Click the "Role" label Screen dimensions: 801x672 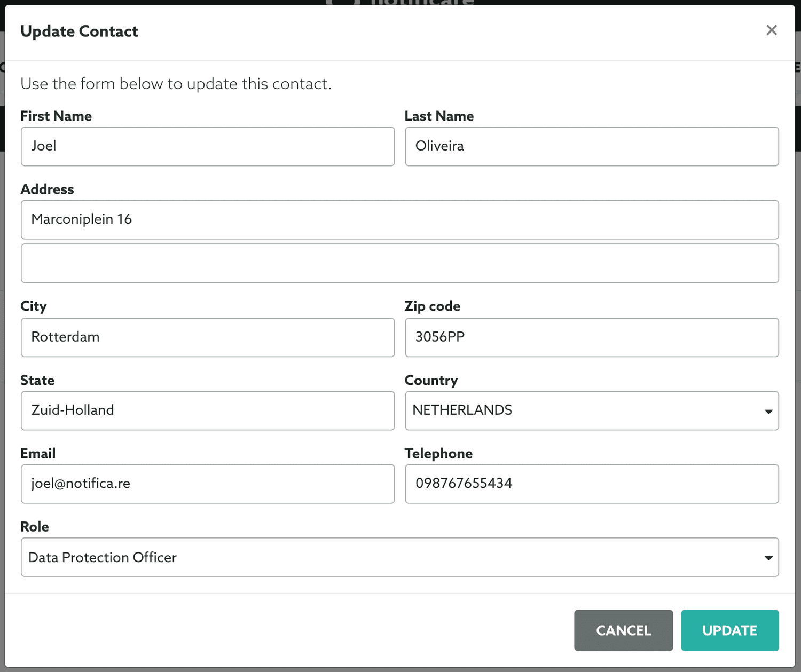pos(35,526)
